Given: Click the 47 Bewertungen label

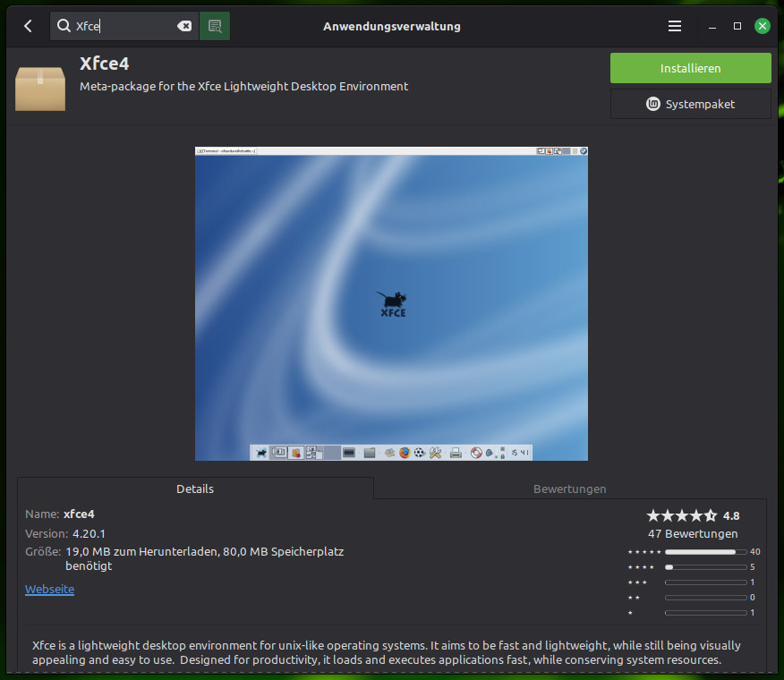Looking at the screenshot, I should (693, 533).
